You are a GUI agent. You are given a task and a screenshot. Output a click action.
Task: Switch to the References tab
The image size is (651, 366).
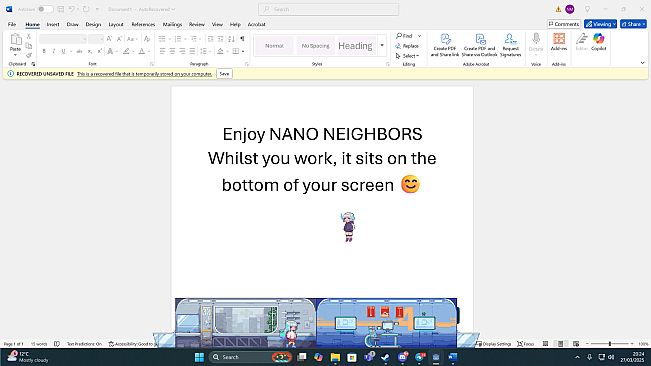tap(143, 24)
